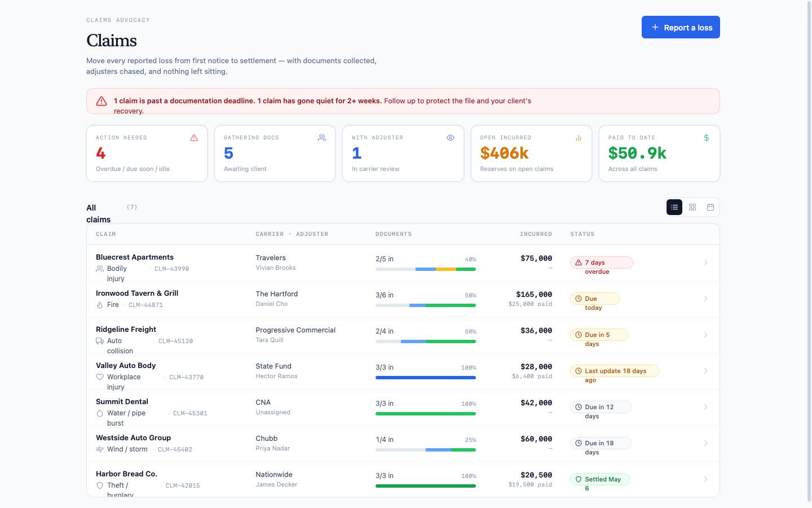The height and width of the screenshot is (508, 812).
Task: Switch to list view
Action: [674, 207]
